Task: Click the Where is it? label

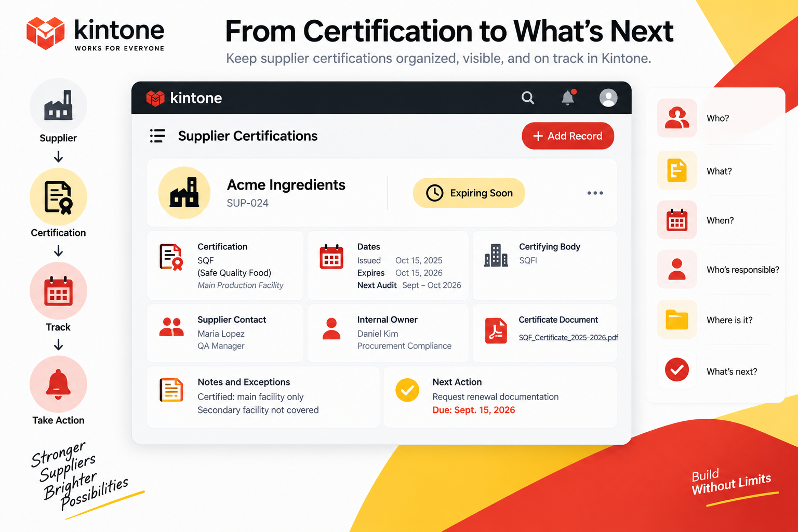Action: coord(729,320)
